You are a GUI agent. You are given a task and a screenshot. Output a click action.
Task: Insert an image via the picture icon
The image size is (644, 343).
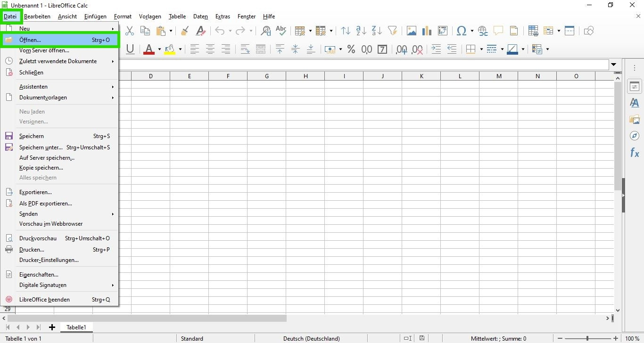[x=412, y=31]
